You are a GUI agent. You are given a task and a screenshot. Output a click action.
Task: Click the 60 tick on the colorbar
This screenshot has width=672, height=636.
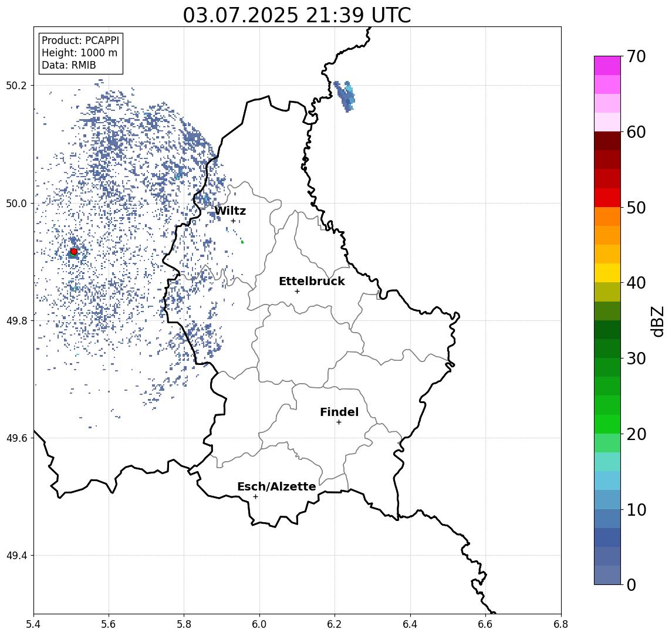[636, 132]
